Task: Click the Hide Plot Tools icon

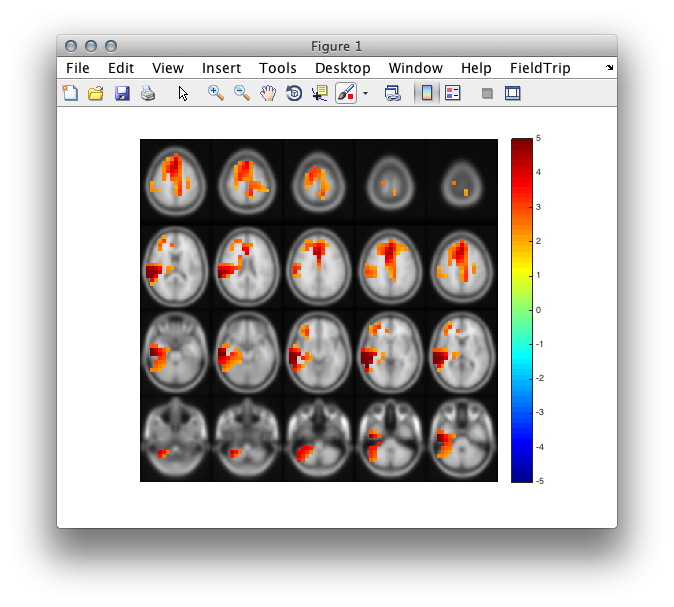Action: tap(487, 93)
